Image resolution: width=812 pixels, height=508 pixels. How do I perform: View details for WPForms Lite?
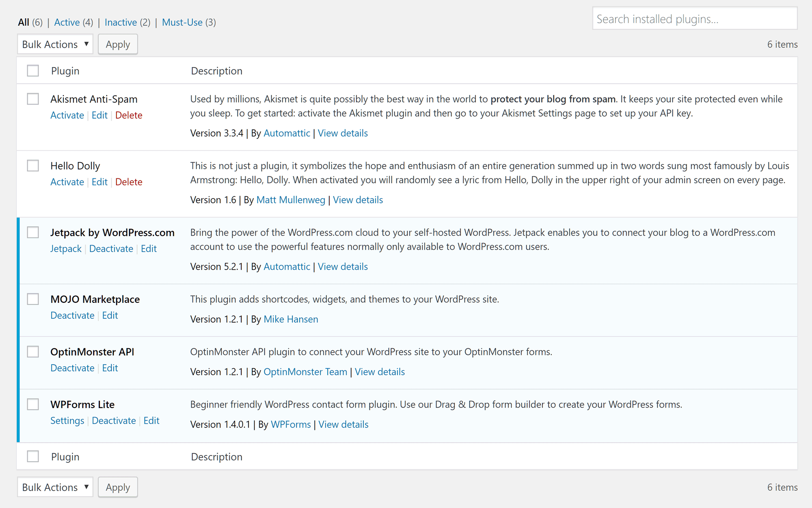coord(343,424)
